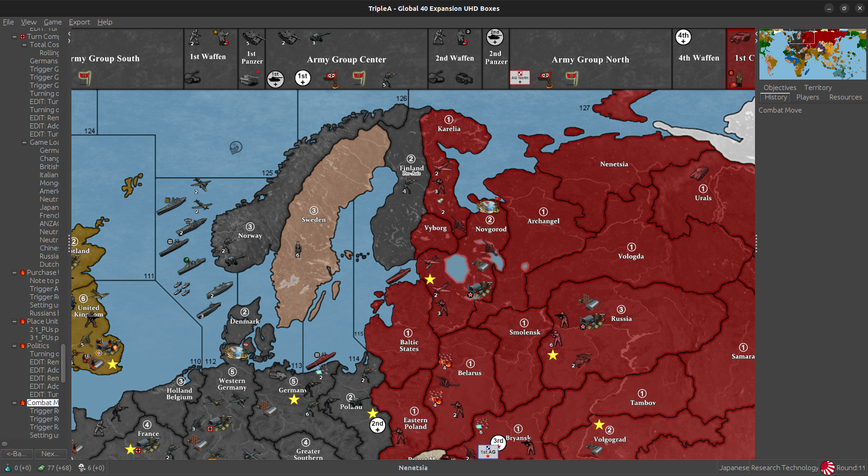Viewport: 868px width, 476px height.
Task: Click the research flask 0 (+0) status
Action: click(x=18, y=468)
